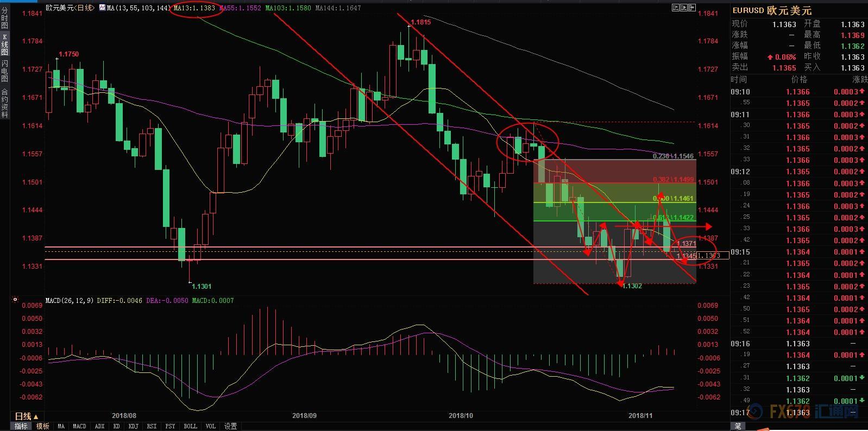Select the 指标 tab at bottom

(21, 426)
